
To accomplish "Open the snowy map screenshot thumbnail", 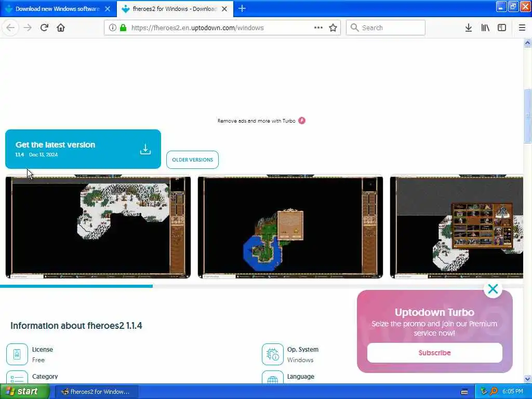I will pos(98,227).
